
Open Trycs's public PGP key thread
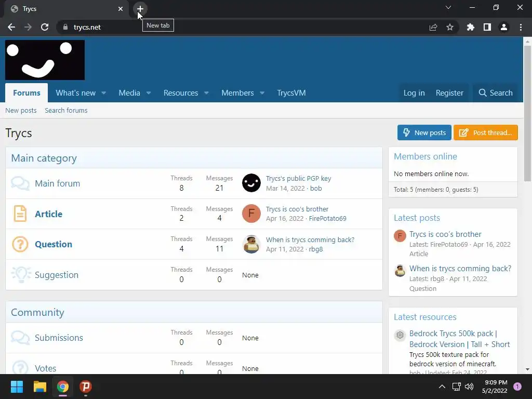point(299,179)
